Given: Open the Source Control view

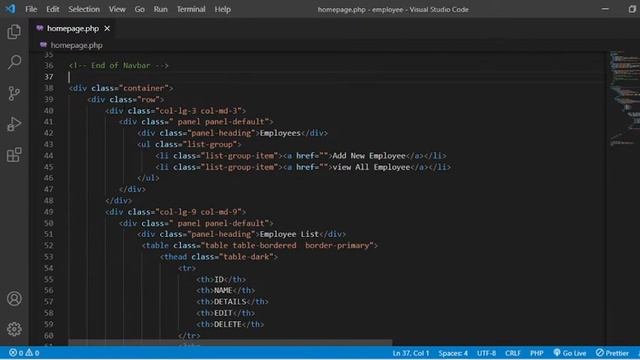Looking at the screenshot, I should (14, 93).
